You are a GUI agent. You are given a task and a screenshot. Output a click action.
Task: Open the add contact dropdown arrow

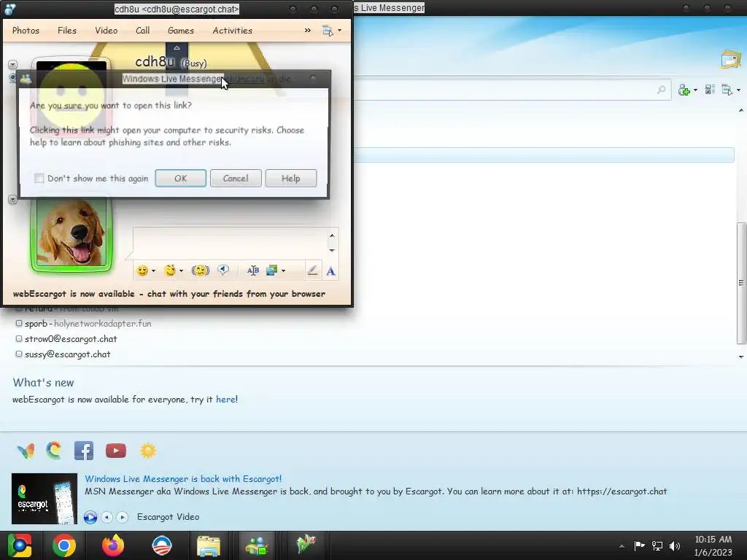click(695, 90)
